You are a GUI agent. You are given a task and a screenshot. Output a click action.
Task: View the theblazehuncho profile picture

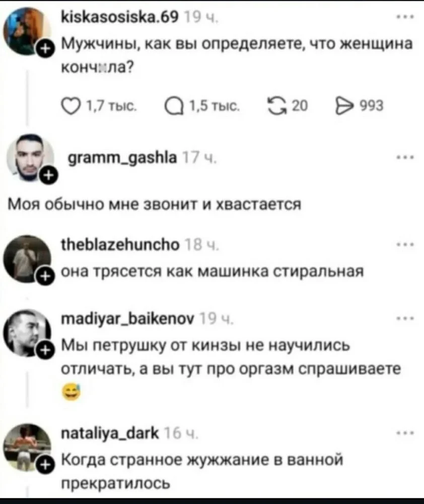coord(27,259)
